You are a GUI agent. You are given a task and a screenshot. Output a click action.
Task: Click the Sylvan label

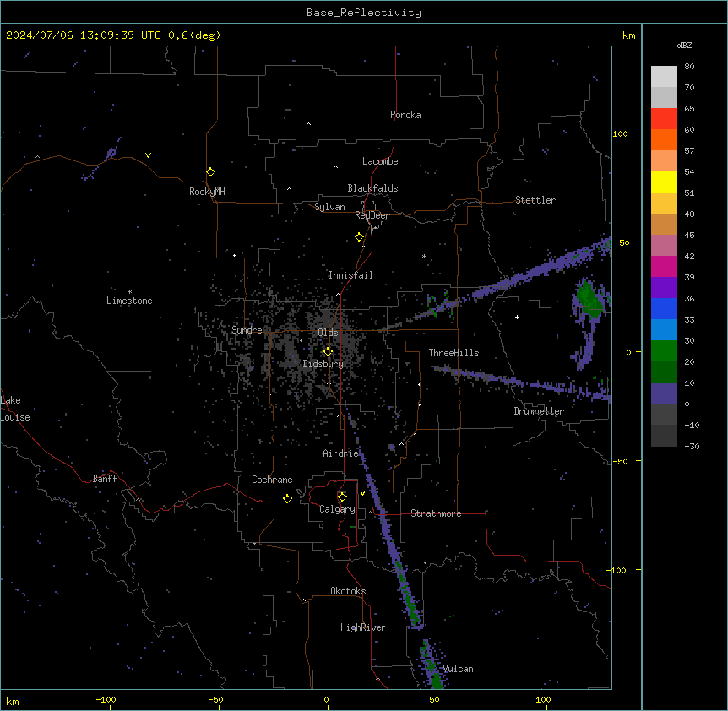click(329, 207)
